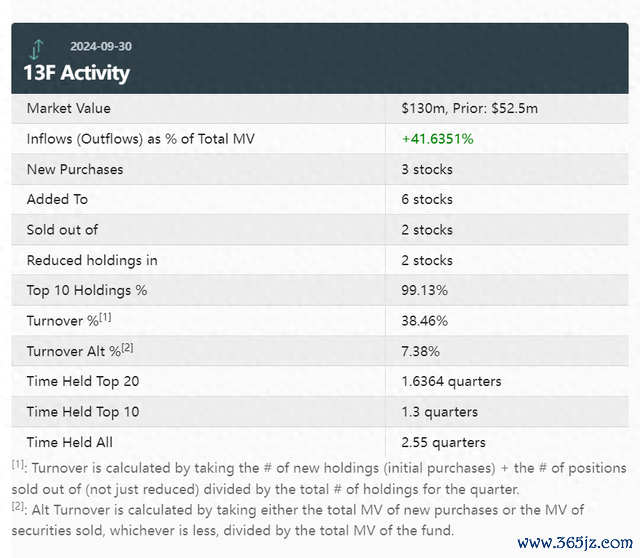Click the 6 stocks added value
640x558 pixels.
(x=427, y=200)
